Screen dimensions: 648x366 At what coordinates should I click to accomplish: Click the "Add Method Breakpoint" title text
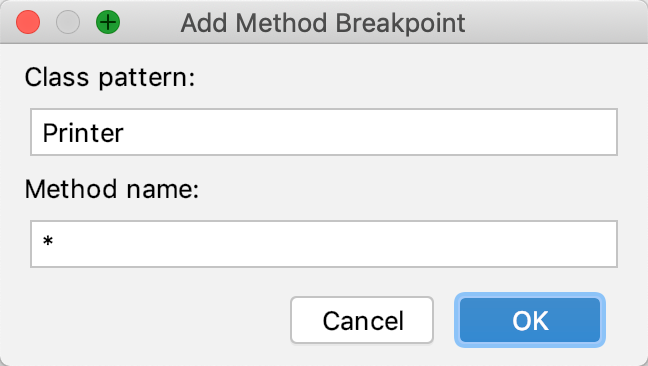pos(323,23)
